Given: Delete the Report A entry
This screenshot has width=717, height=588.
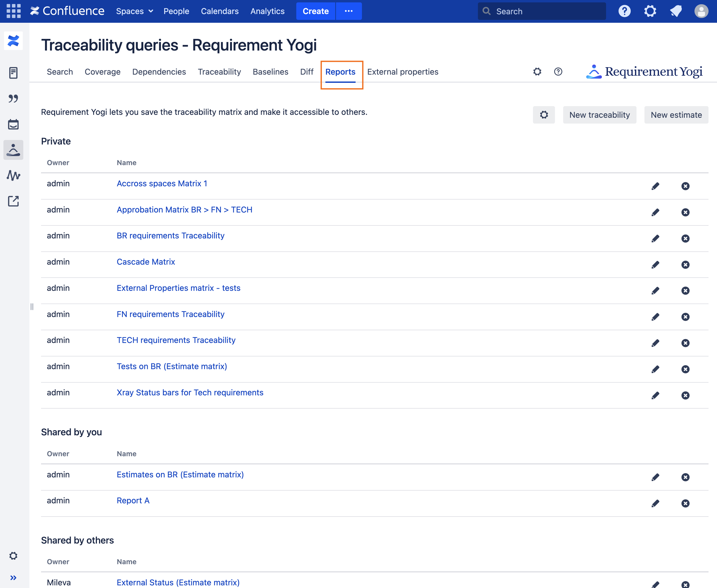Looking at the screenshot, I should 685,503.
